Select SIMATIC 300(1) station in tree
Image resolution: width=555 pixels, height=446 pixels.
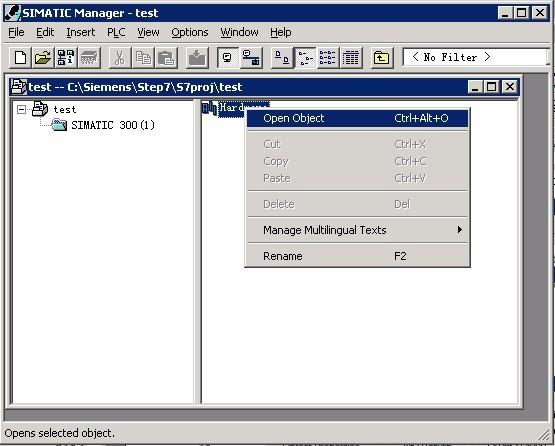coord(113,125)
